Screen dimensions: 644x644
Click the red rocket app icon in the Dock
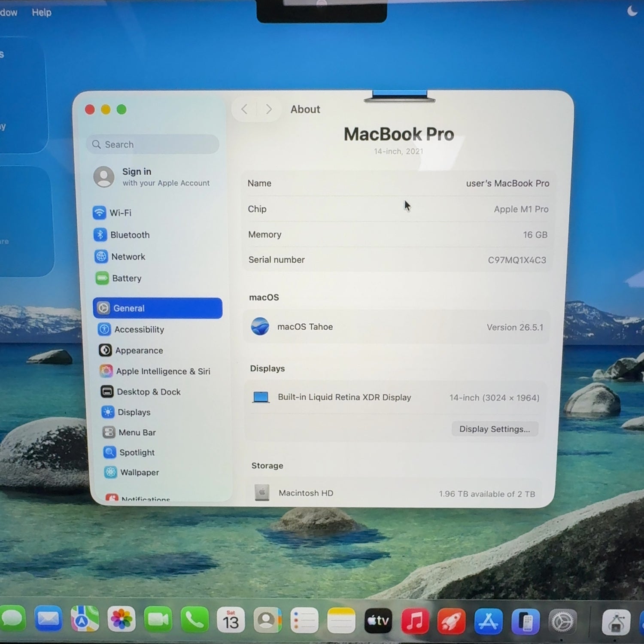tap(451, 621)
